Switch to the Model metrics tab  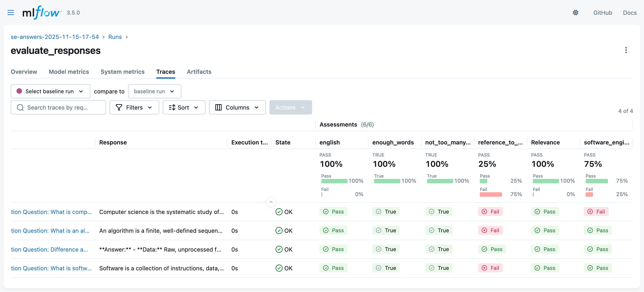[69, 72]
